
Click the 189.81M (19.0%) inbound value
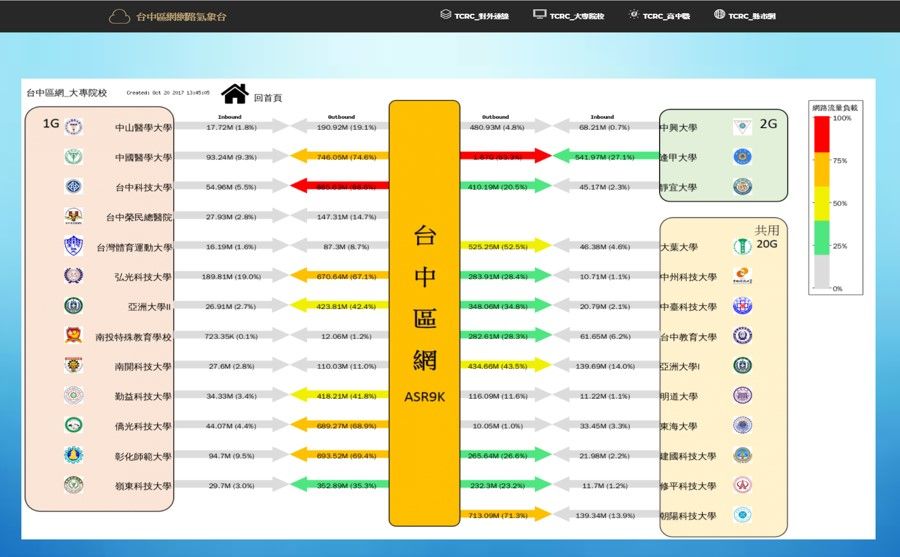[231, 276]
